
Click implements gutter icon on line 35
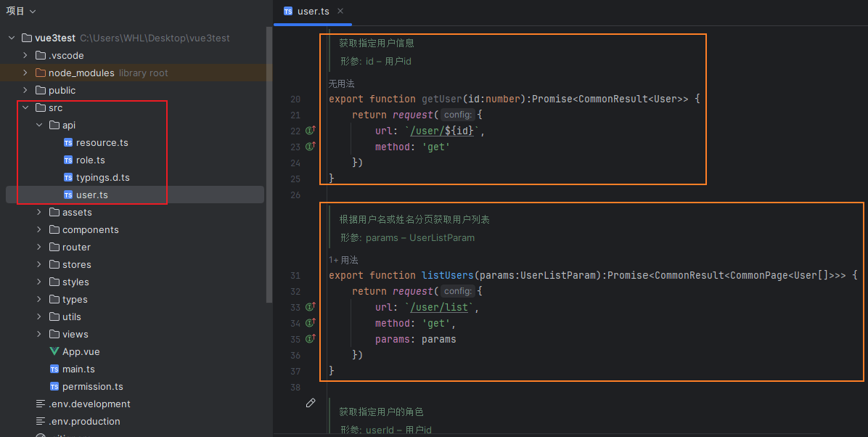311,339
